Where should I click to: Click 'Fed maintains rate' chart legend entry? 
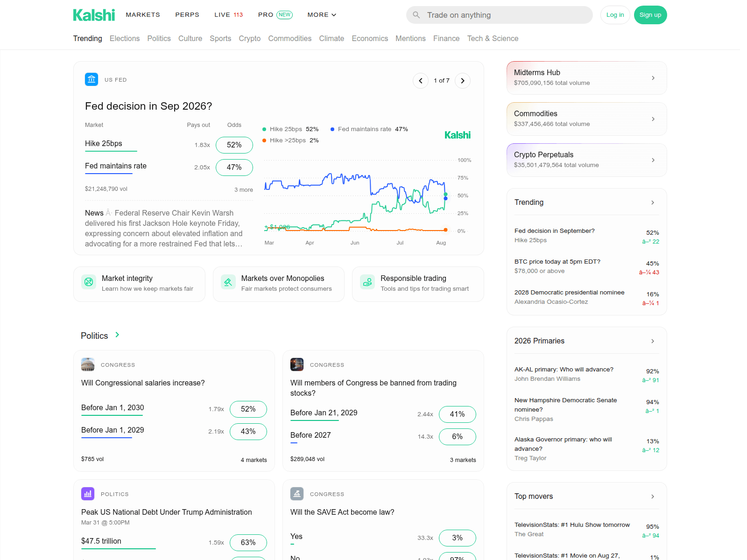coord(369,129)
